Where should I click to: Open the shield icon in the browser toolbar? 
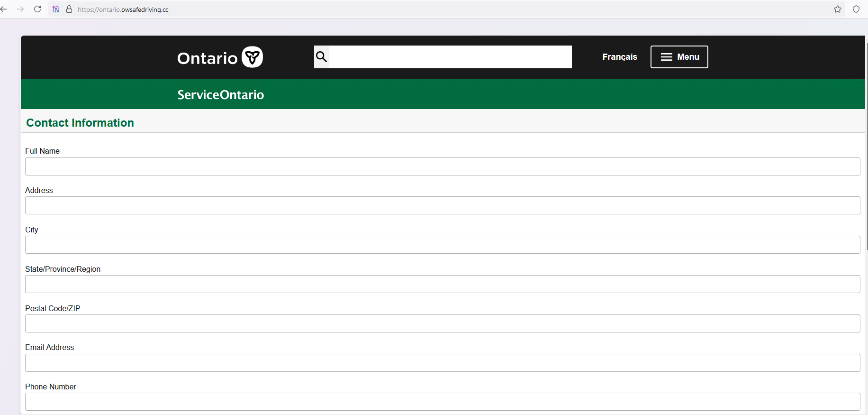(x=856, y=9)
